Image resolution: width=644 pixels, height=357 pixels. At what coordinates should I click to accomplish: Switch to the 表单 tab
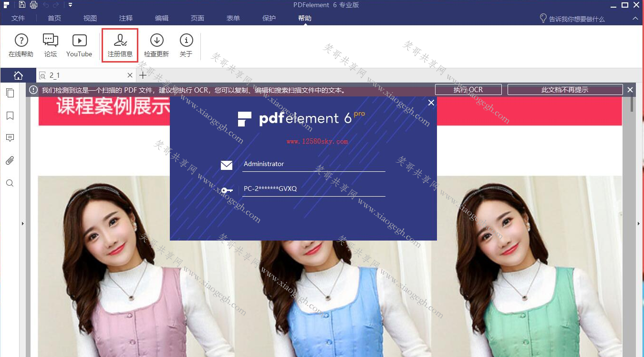pos(233,18)
